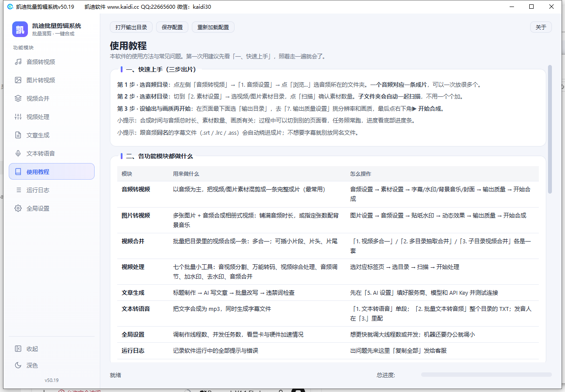
Task: Click the 打开输出目录 button
Action: [x=131, y=27]
